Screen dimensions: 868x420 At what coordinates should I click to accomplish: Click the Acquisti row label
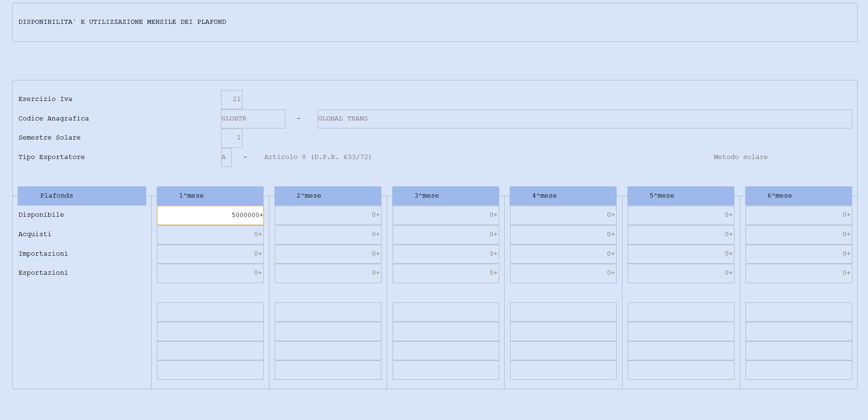(x=35, y=234)
